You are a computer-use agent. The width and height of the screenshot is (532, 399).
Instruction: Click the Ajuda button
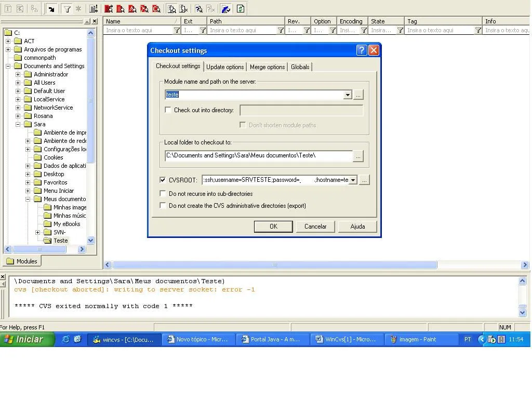click(x=357, y=227)
